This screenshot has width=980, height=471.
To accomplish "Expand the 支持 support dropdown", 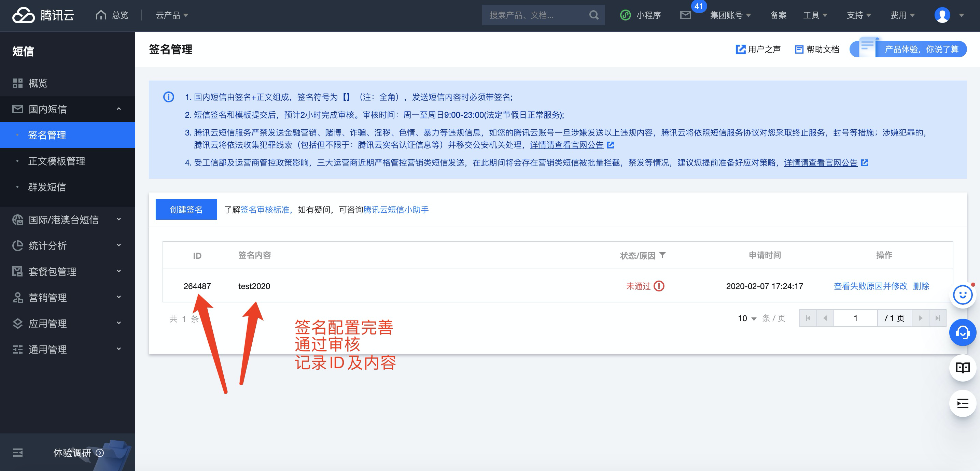I will pyautogui.click(x=859, y=15).
